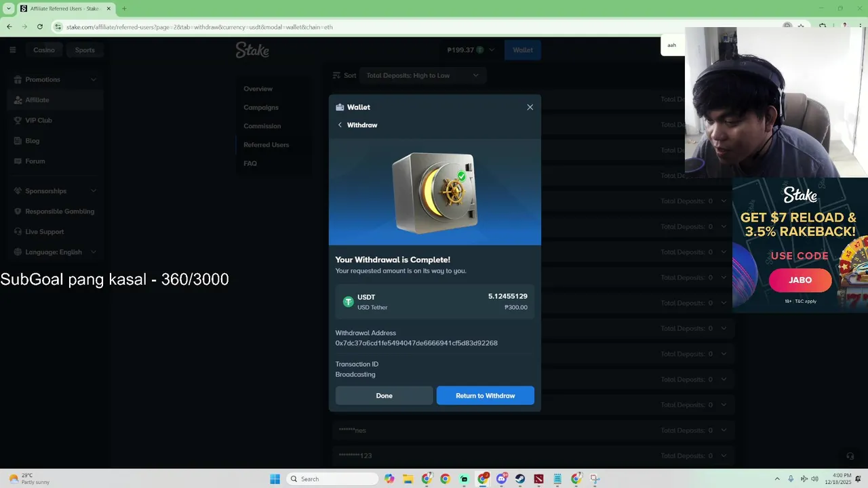Click the 5.12455129 USDT amount
The image size is (868, 488).
coord(508,296)
